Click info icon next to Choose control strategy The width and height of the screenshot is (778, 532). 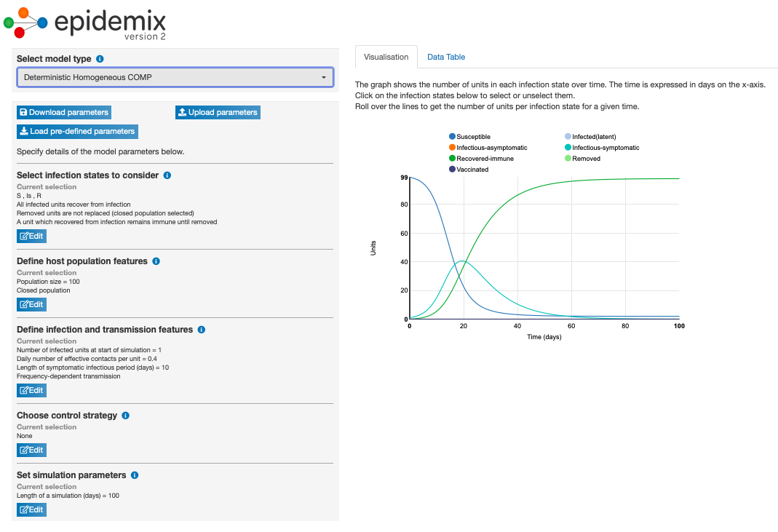(x=126, y=416)
